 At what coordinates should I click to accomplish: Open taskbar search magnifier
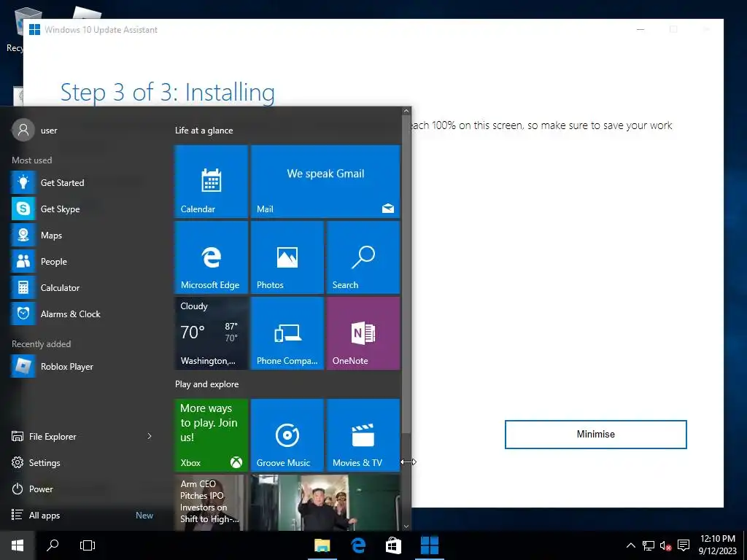click(x=53, y=545)
